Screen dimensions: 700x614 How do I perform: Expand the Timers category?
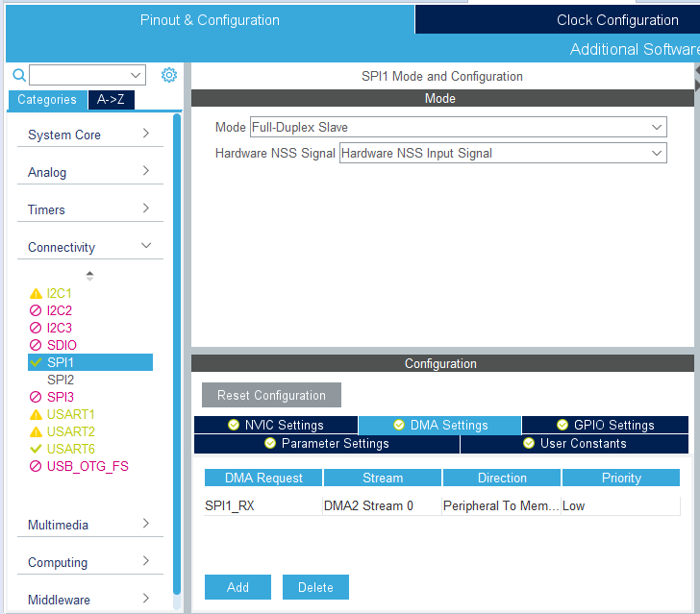(89, 209)
